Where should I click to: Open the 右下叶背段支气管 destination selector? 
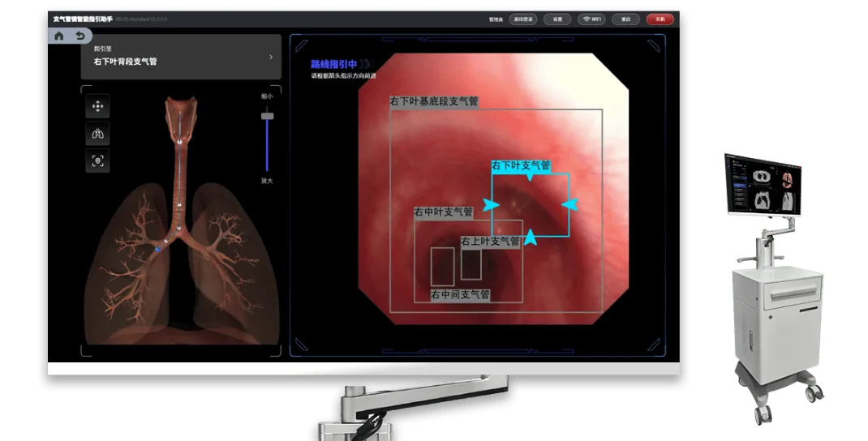click(181, 57)
